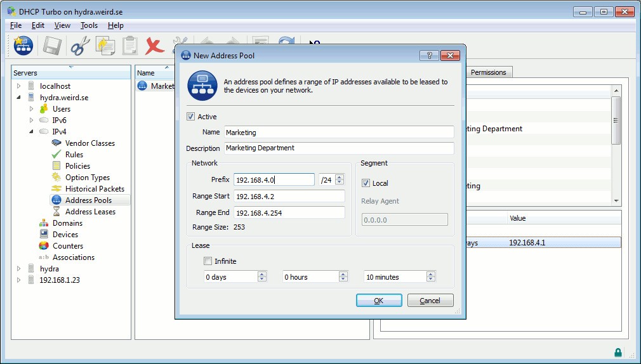Click the lock icon in status bar
The image size is (641, 364).
pos(618,352)
